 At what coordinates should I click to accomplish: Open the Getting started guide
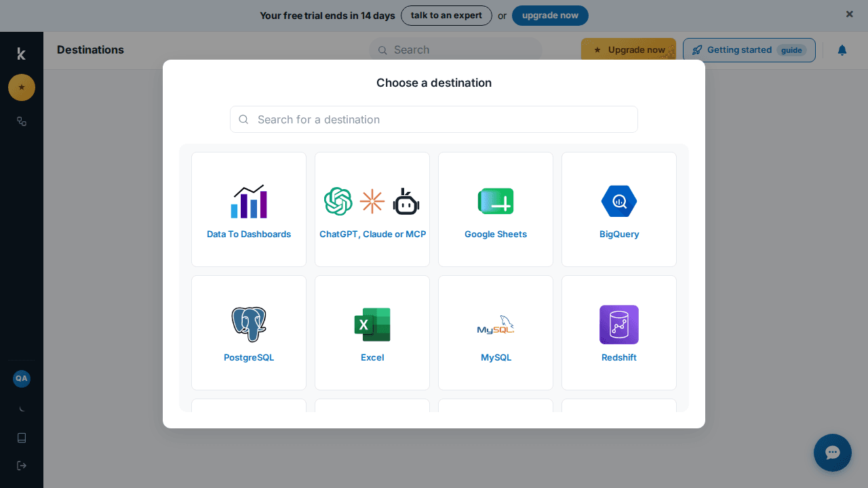[749, 50]
